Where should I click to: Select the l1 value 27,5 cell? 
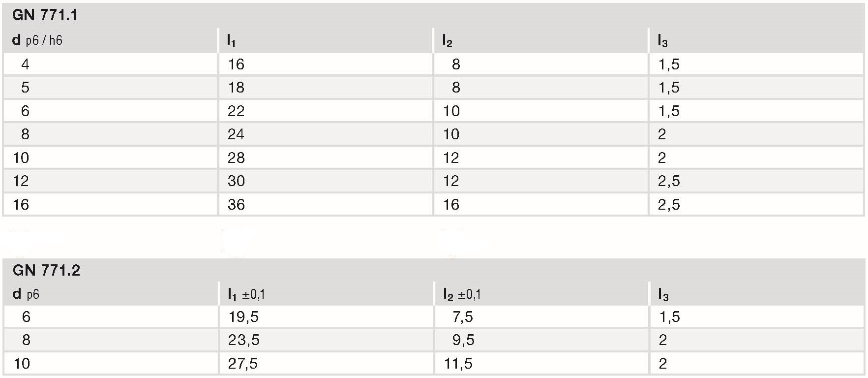[x=243, y=364]
